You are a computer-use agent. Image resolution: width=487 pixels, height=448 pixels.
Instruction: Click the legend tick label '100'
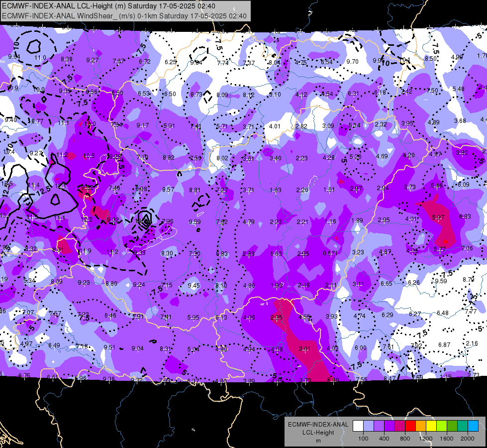(363, 439)
